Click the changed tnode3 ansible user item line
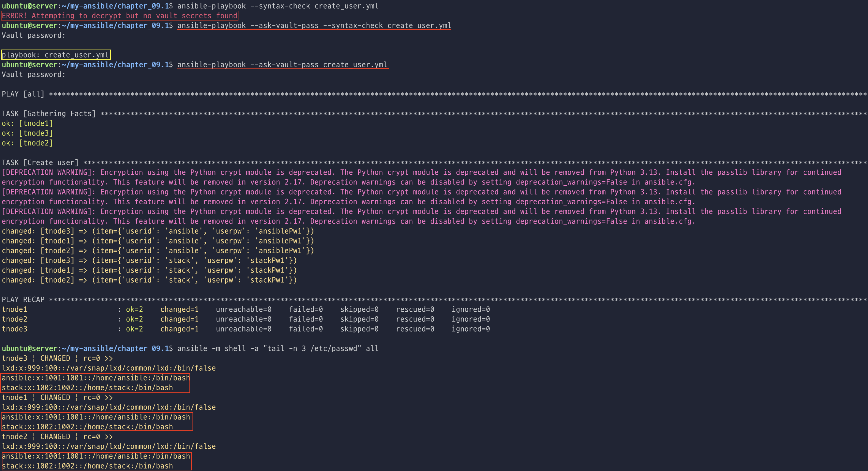 point(158,231)
